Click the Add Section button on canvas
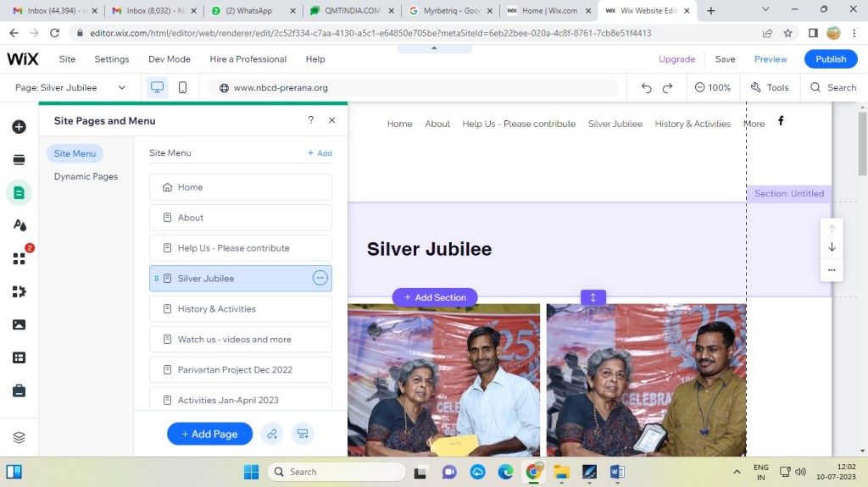 [x=435, y=297]
